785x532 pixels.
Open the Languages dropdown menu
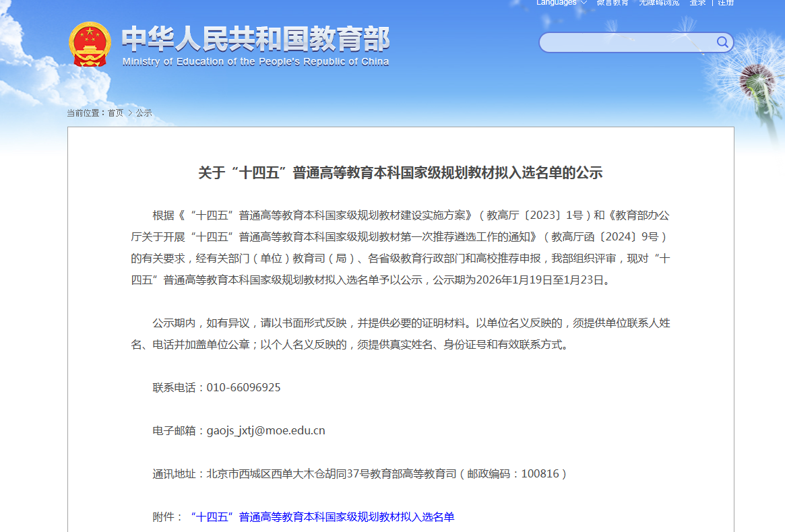tap(557, 3)
